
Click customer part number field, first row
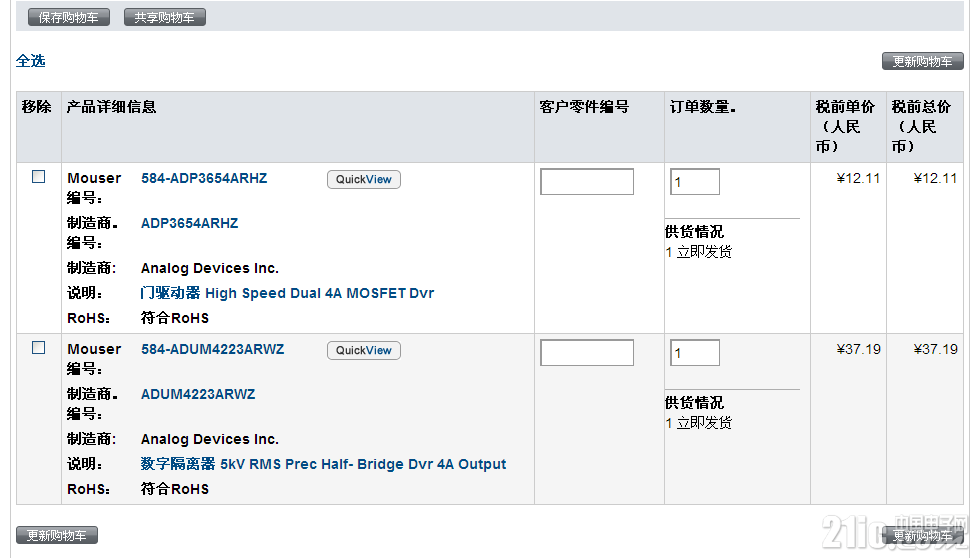click(586, 182)
